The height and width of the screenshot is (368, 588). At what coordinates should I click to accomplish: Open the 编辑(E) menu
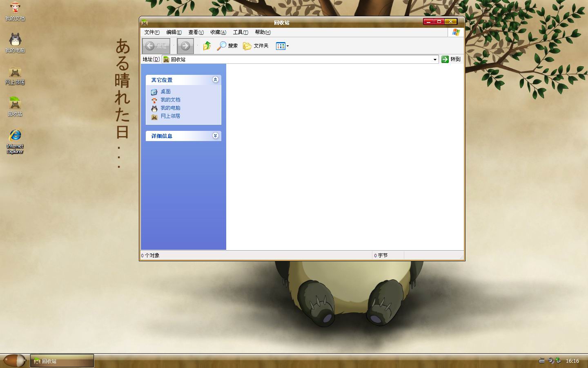coord(174,32)
